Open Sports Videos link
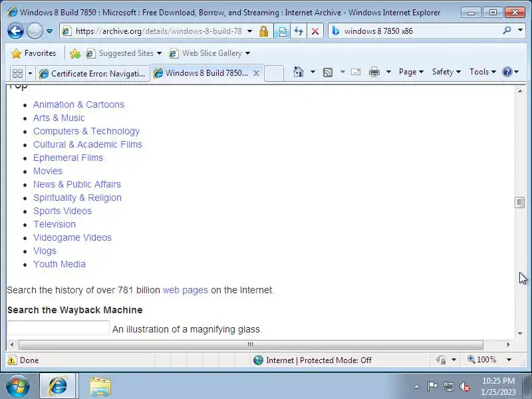The width and height of the screenshot is (532, 399). tap(63, 211)
